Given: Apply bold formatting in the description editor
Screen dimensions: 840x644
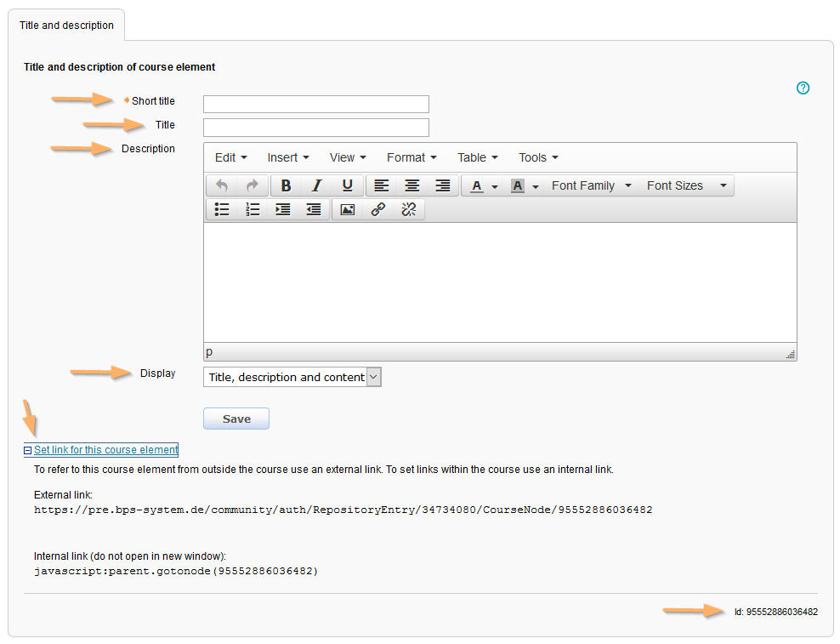Looking at the screenshot, I should pos(286,185).
